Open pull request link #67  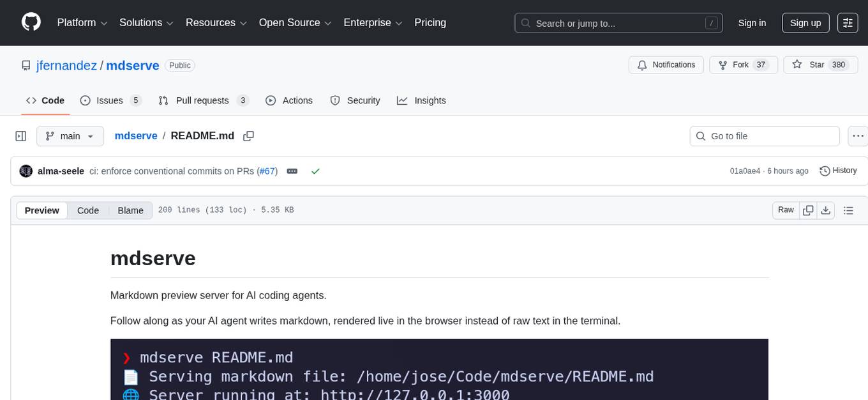coord(267,171)
